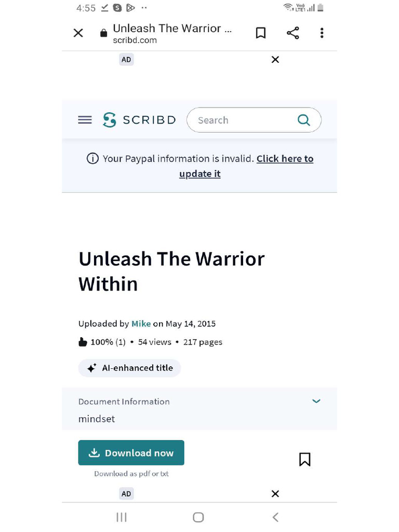399x532 pixels.
Task: Tap the share icon in toolbar
Action: point(293,33)
